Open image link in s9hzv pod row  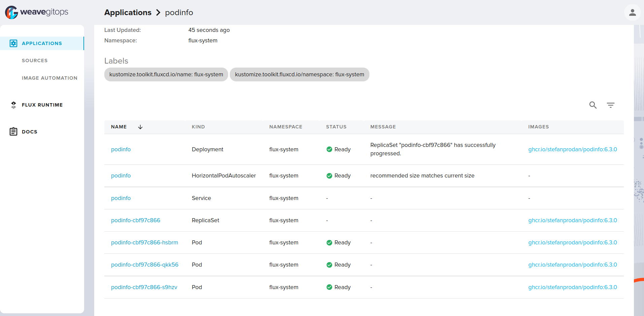coord(573,287)
